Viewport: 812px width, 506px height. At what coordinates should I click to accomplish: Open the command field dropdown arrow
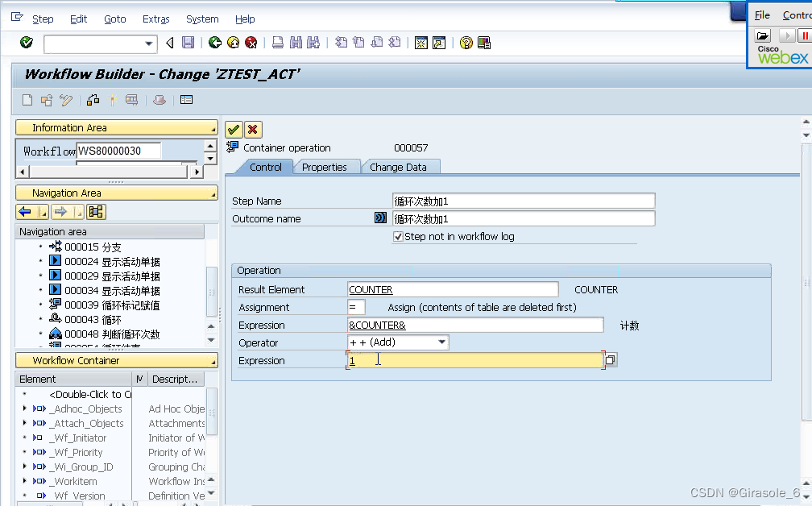[x=148, y=44]
